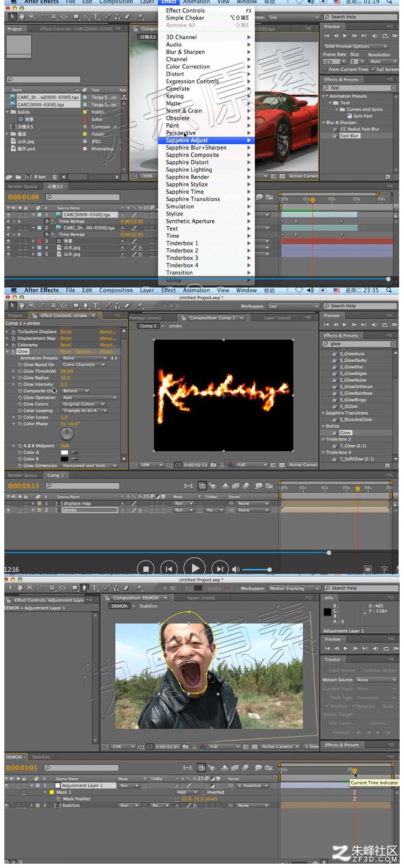Pick Color A with the eyedropper
This screenshot has width=404, height=868.
pos(75,452)
